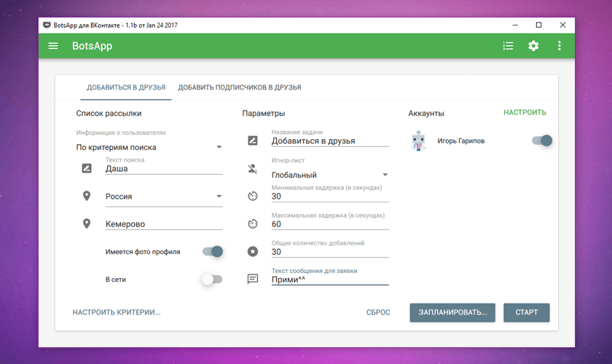The image size is (612, 364).
Task: Click the stop-circle icon for total additions
Action: pyautogui.click(x=253, y=251)
